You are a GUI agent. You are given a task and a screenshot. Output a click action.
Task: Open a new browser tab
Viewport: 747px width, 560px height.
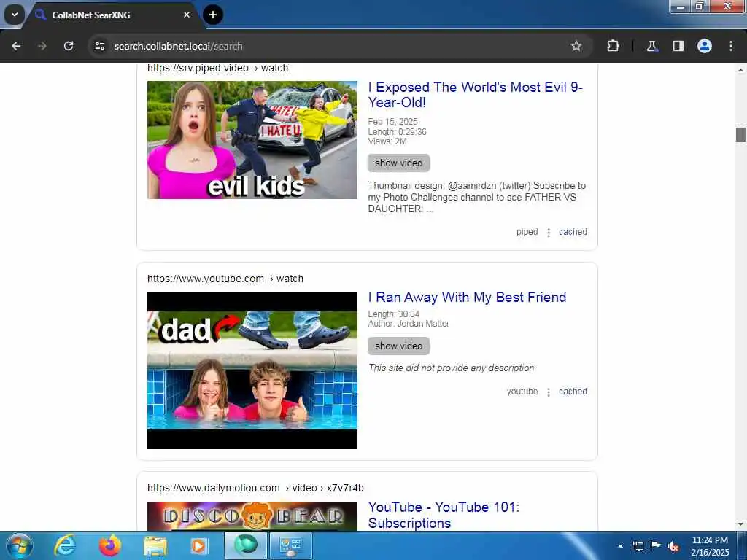(213, 15)
